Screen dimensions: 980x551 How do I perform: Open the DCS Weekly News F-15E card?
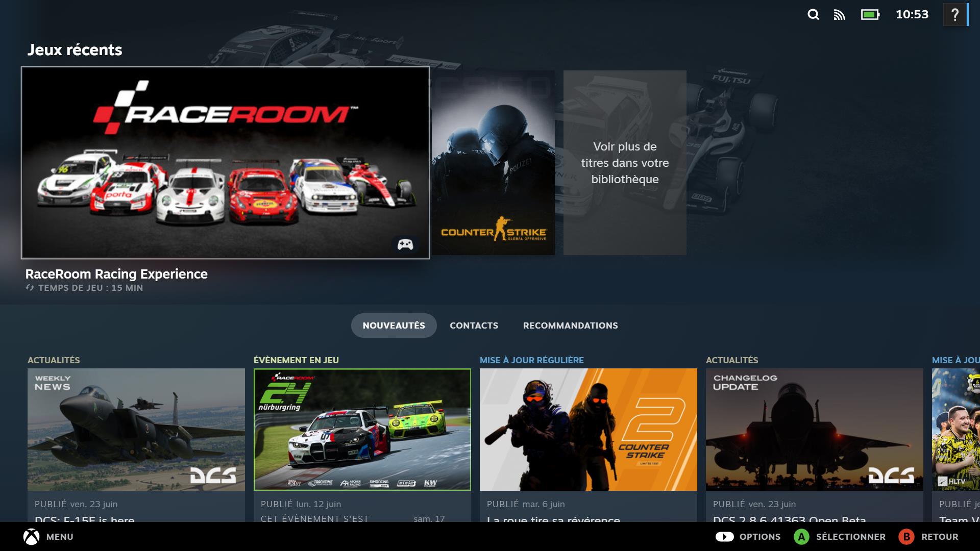coord(136,430)
